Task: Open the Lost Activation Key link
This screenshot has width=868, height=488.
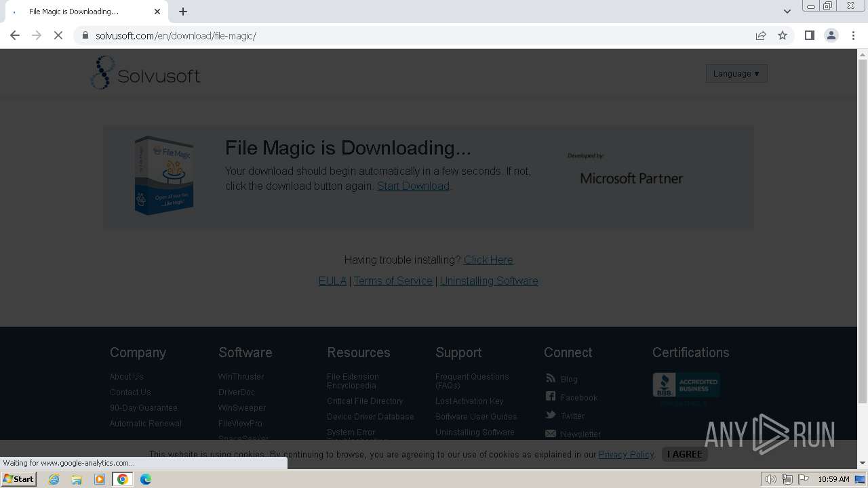Action: 469,401
